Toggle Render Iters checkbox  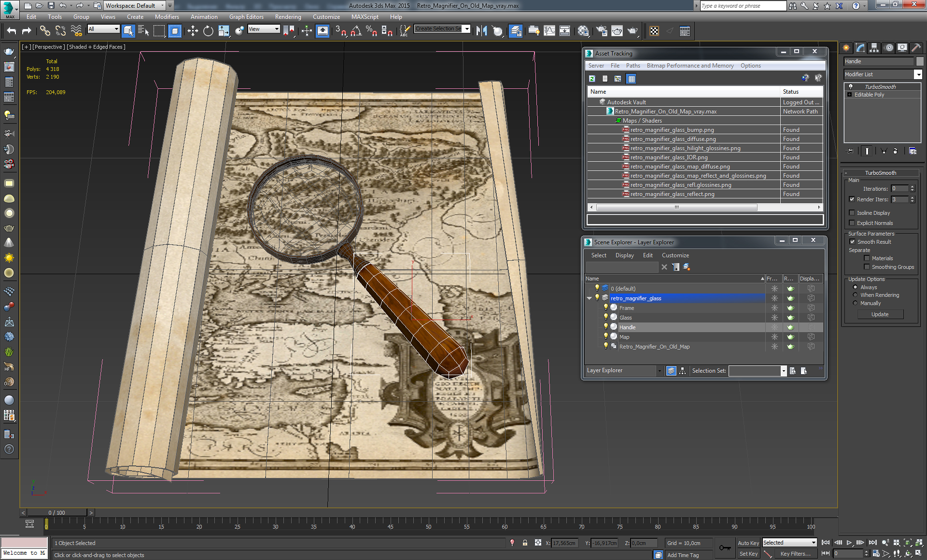coord(852,199)
